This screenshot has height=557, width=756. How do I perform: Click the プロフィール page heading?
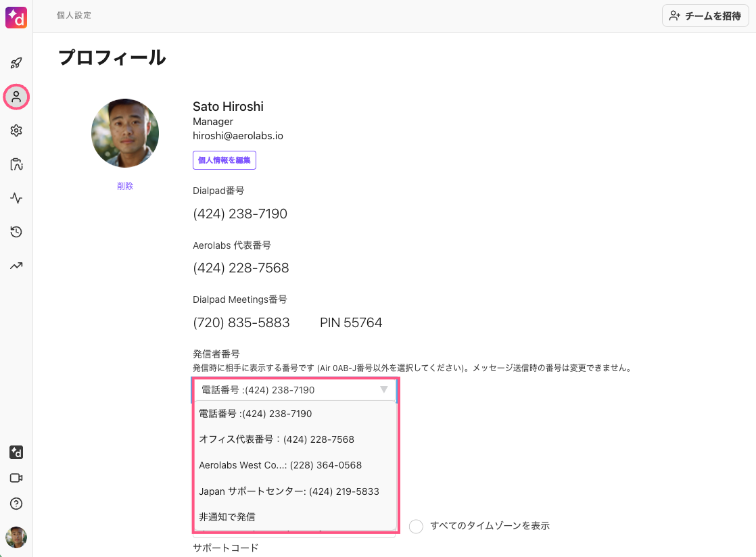[x=112, y=57]
